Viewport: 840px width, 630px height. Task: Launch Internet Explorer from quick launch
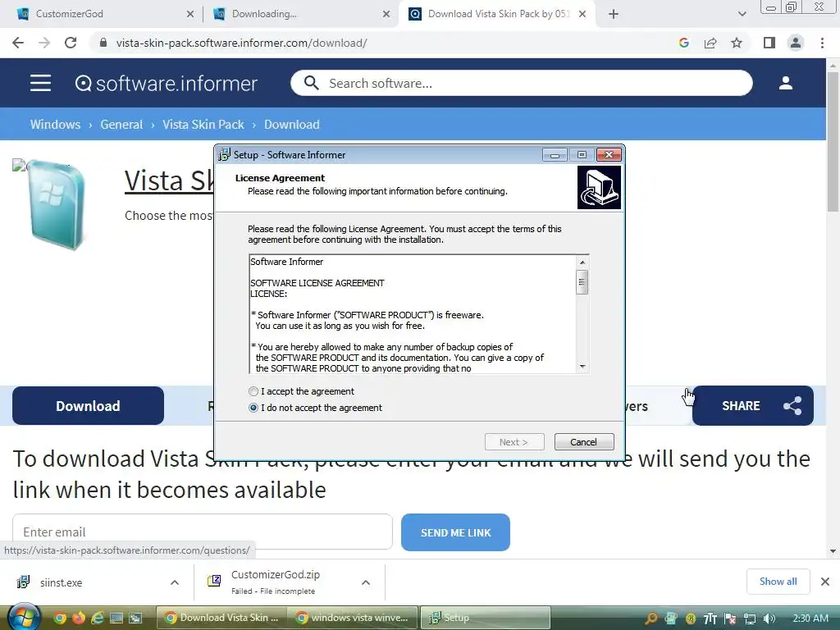pos(97,619)
